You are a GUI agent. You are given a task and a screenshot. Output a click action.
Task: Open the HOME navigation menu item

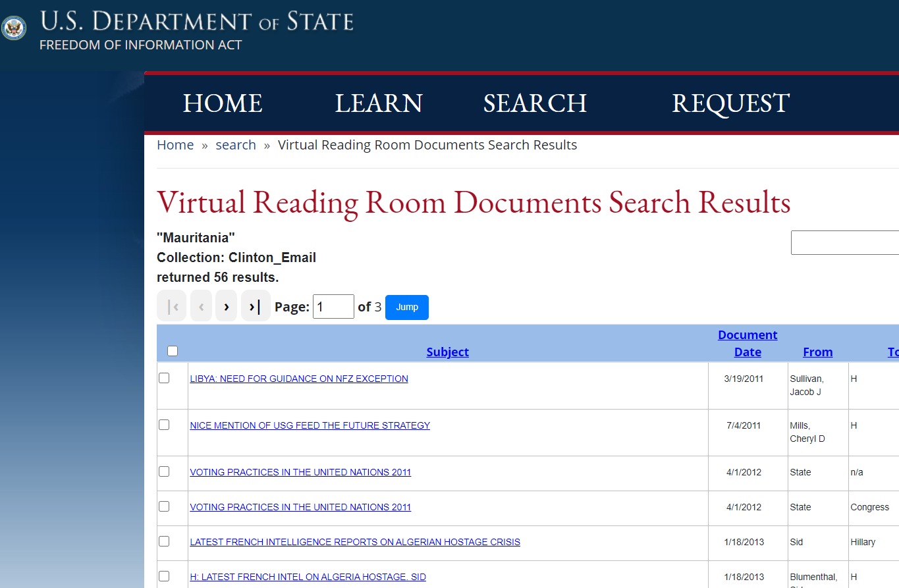tap(223, 103)
